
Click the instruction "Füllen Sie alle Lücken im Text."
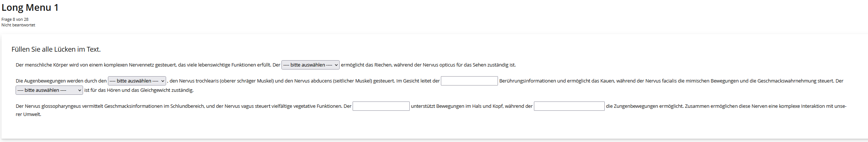tap(56, 49)
